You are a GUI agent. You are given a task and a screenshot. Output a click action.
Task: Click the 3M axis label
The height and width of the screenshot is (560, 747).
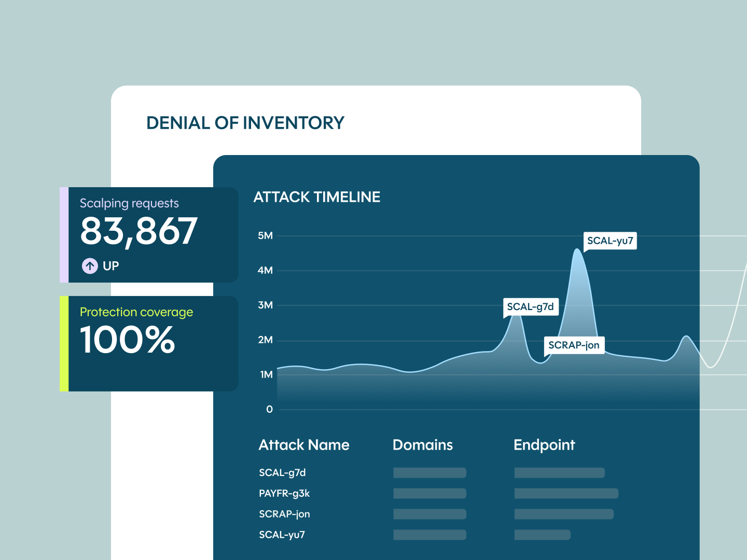[265, 305]
